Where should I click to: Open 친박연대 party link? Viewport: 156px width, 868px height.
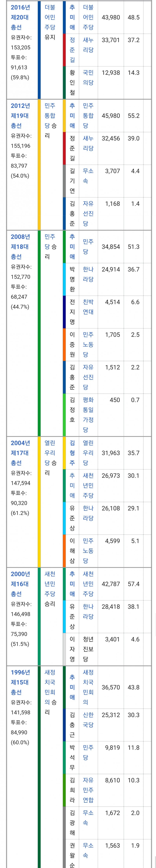tap(88, 307)
